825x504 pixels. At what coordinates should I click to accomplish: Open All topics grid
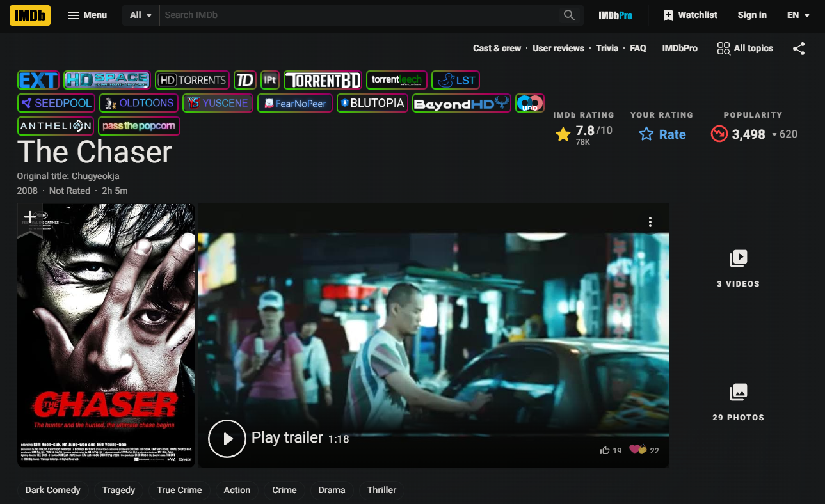pyautogui.click(x=745, y=48)
